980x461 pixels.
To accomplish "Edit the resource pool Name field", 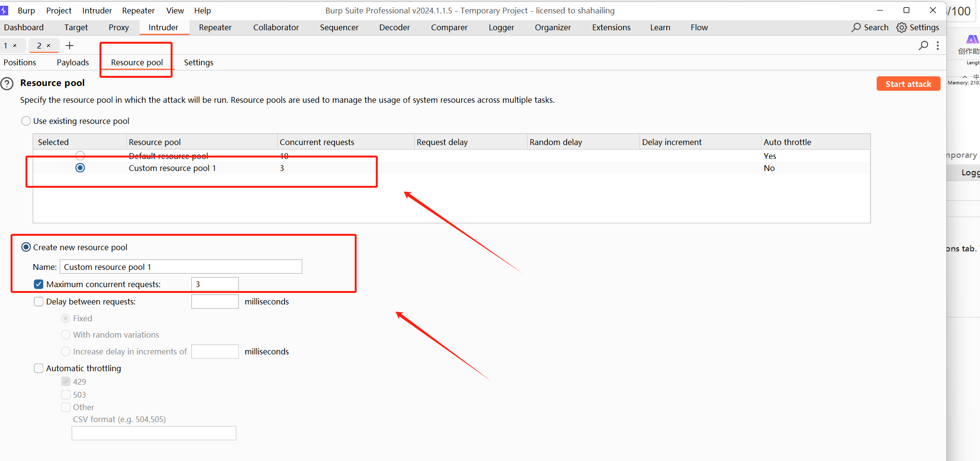I will [x=181, y=267].
